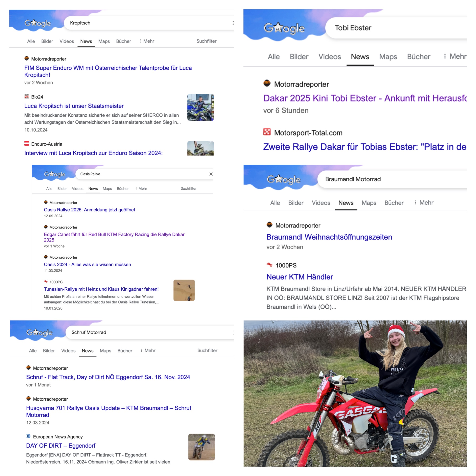Switch to Maps tab in Braumandl Motorrad search
This screenshot has width=476, height=476.
click(x=369, y=203)
